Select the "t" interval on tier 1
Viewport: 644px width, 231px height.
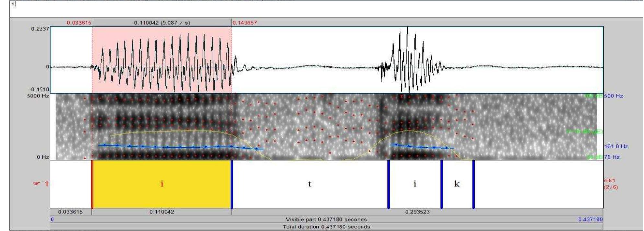pyautogui.click(x=310, y=184)
